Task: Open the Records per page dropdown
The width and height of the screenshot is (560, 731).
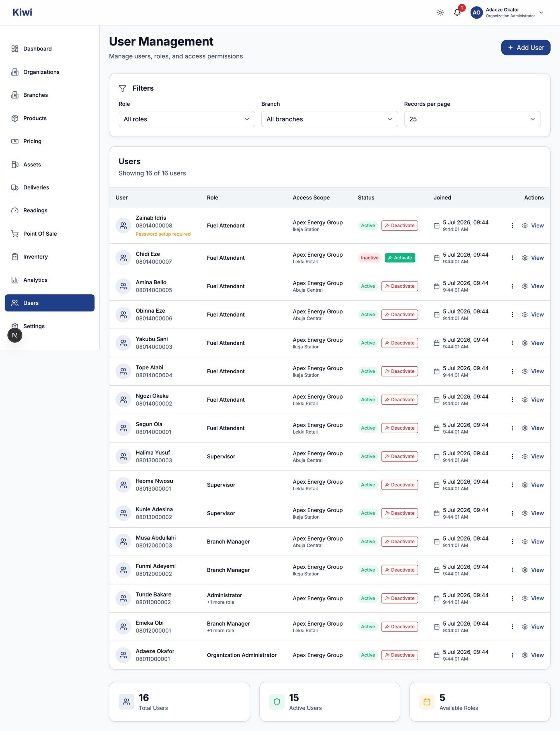Action: click(x=472, y=119)
